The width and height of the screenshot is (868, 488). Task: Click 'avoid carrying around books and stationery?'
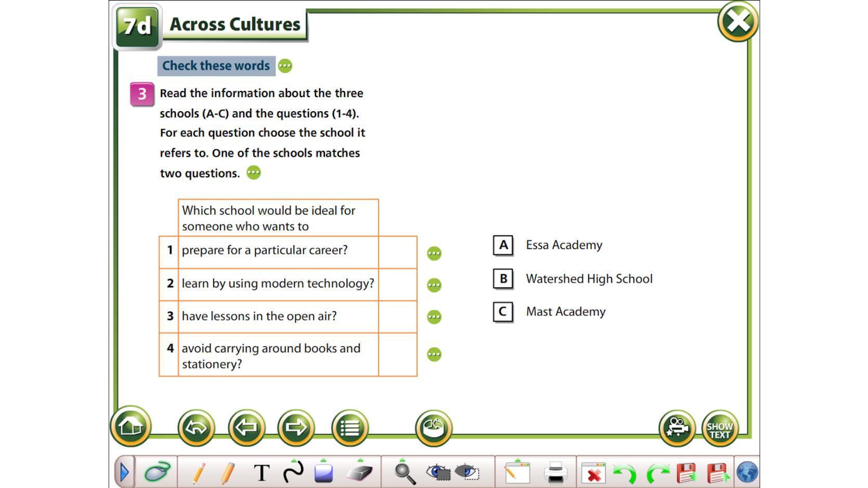(271, 356)
